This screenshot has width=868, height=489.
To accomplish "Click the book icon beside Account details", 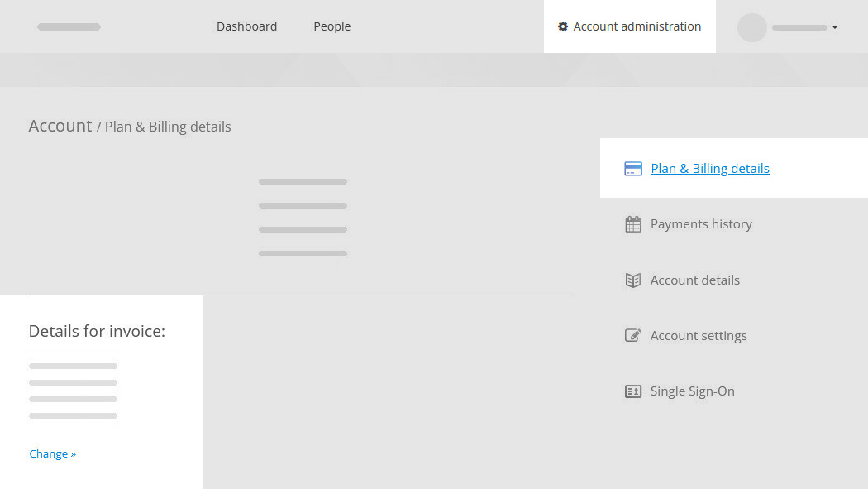I will point(632,280).
